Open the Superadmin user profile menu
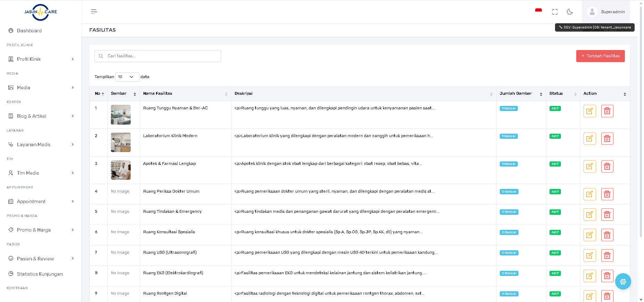Screen dimensions: 644x302 [606, 12]
